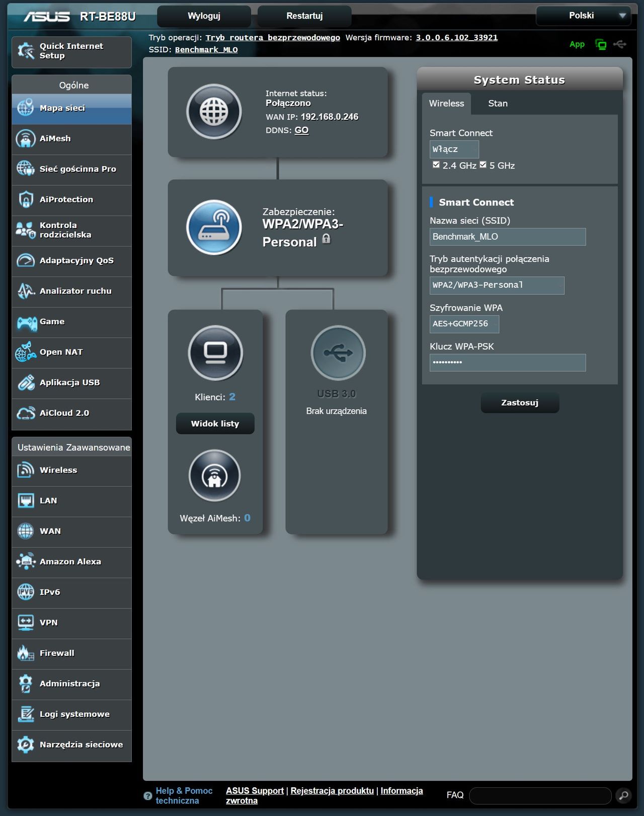Click the Game controller icon
The height and width of the screenshot is (816, 644).
pyautogui.click(x=27, y=322)
